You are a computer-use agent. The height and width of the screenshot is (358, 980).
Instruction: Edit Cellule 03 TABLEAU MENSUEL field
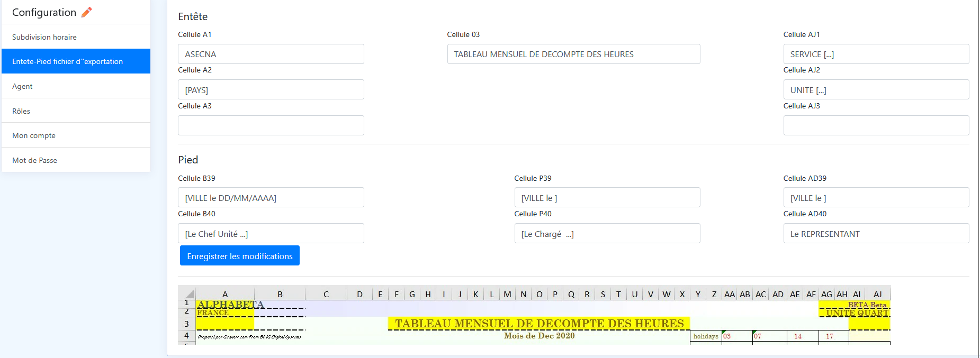[573, 54]
